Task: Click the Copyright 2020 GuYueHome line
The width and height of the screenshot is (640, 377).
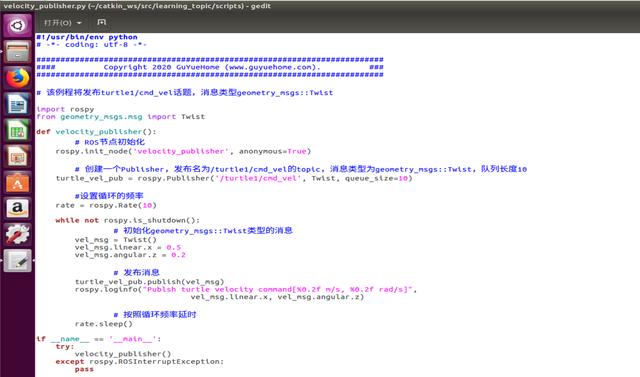Action: [210, 67]
